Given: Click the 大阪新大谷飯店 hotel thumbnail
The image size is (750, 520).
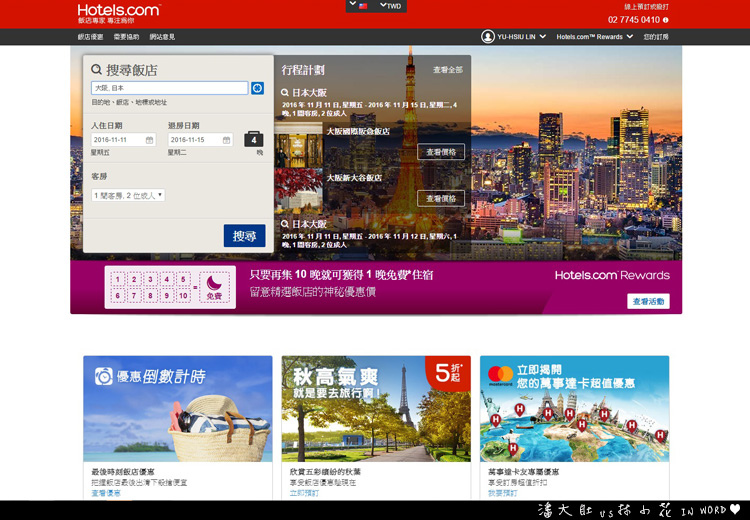Looking at the screenshot, I should [x=298, y=189].
